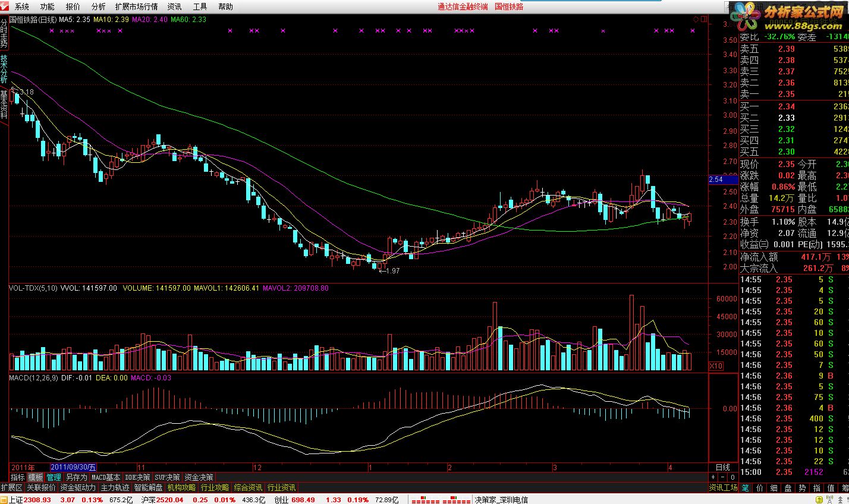Click the MACD(12,26,9) indicator label

pos(33,377)
